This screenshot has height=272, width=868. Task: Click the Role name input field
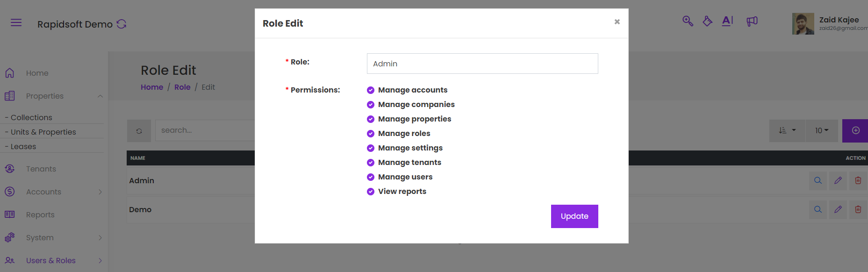click(482, 64)
